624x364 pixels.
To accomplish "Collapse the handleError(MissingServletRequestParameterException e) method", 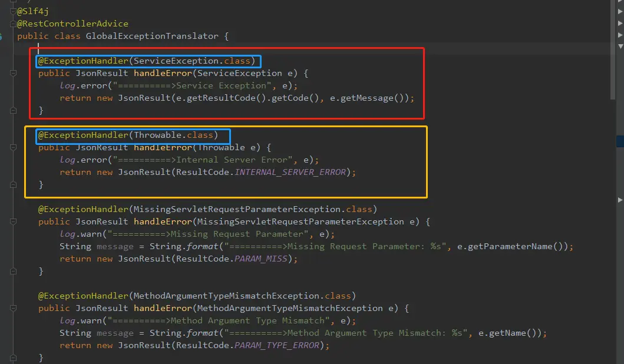I will 13,221.
